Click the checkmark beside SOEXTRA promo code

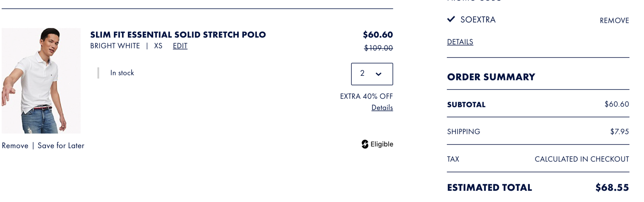tap(451, 19)
